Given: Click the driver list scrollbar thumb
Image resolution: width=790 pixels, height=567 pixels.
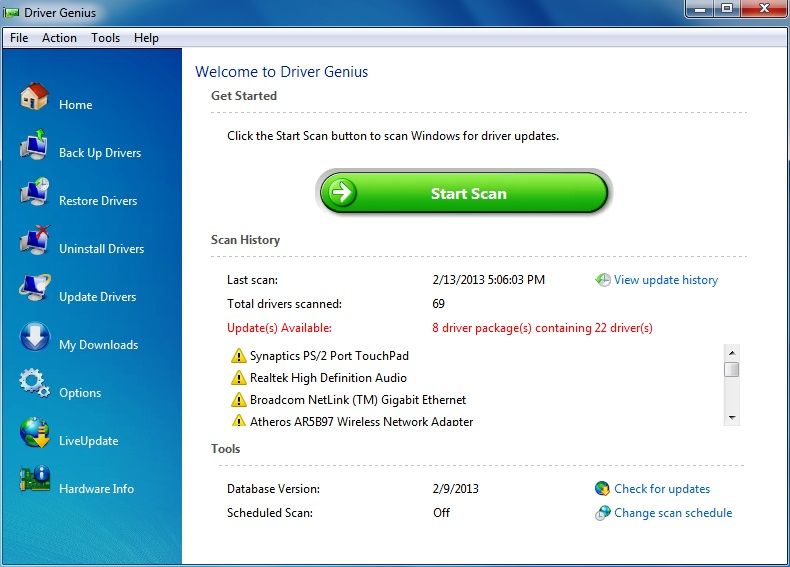Looking at the screenshot, I should point(732,369).
